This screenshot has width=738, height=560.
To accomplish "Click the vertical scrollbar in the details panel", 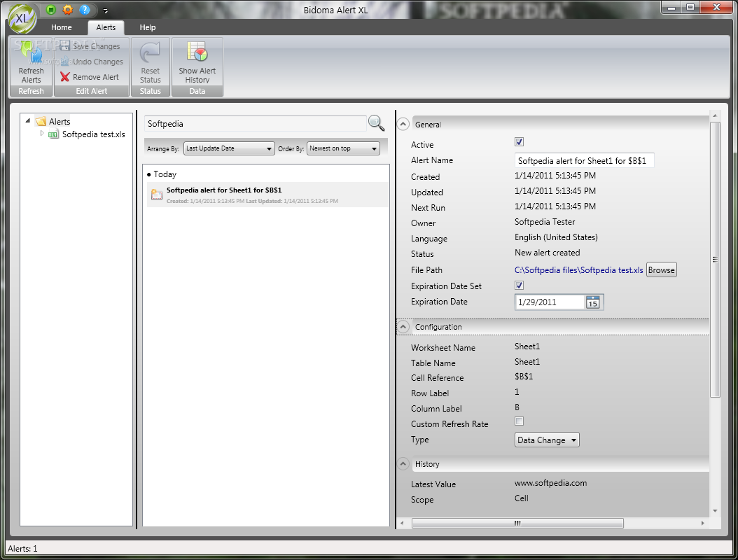I will click(715, 259).
